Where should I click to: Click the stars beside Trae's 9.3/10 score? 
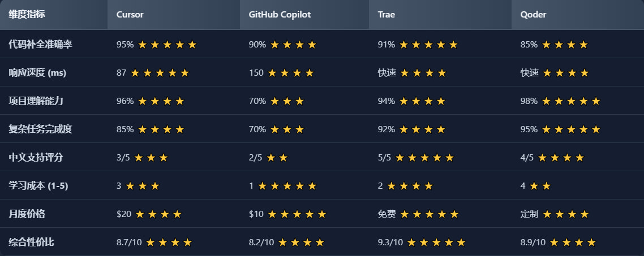pyautogui.click(x=436, y=242)
